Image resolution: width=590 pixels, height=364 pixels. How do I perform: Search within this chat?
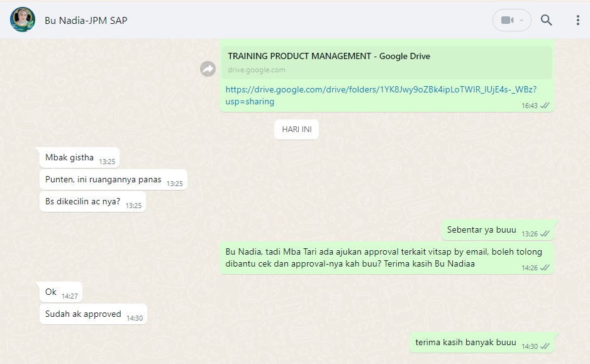(547, 20)
